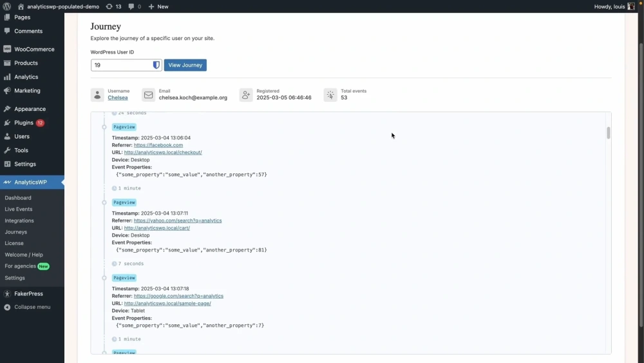Open the https://facebook.com referrer link

[x=158, y=145]
